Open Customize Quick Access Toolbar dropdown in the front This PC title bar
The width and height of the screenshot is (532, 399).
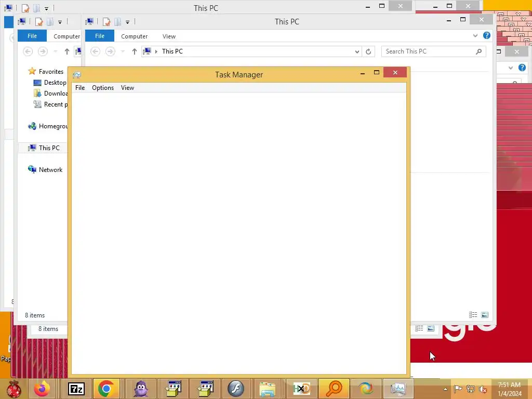coord(128,22)
